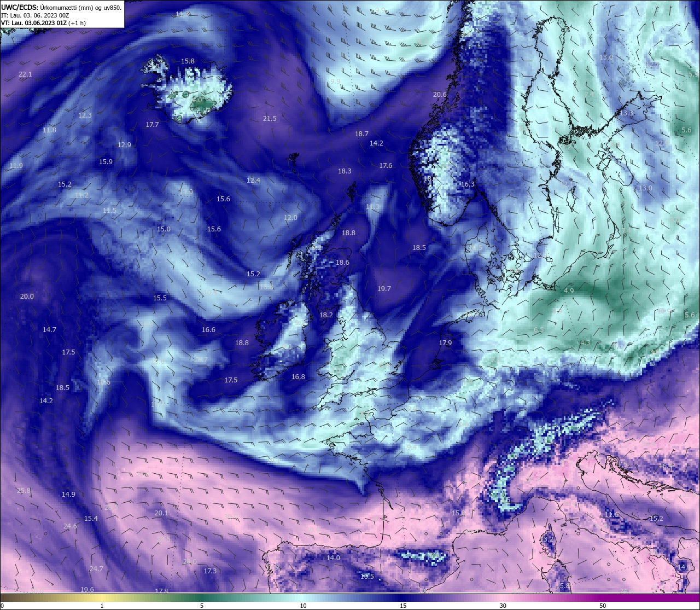700x610 pixels.
Task: Click the 20.1 map value
Action: click(161, 513)
